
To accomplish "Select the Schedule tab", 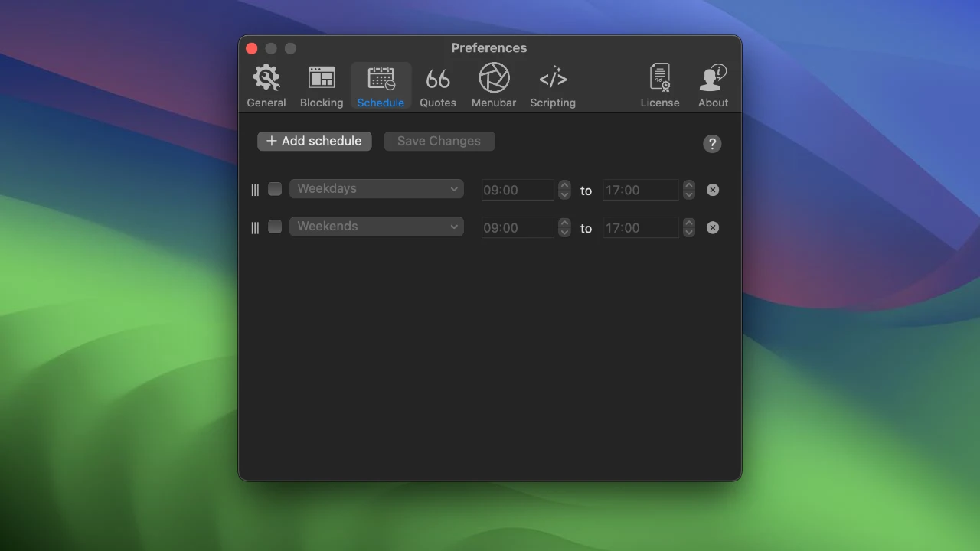I will pyautogui.click(x=381, y=86).
